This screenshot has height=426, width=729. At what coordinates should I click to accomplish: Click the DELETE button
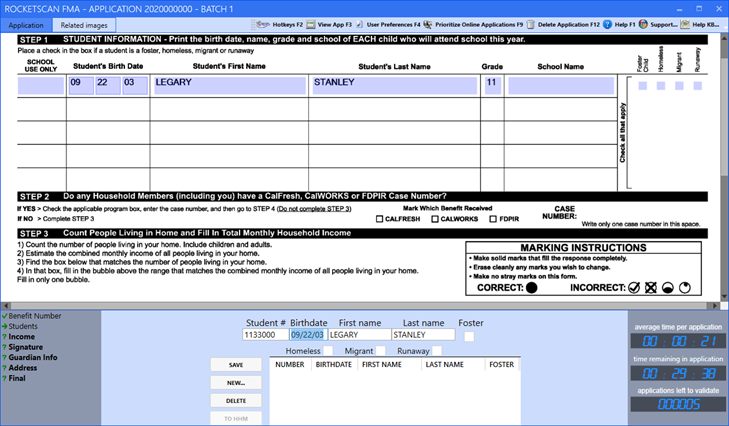click(236, 400)
